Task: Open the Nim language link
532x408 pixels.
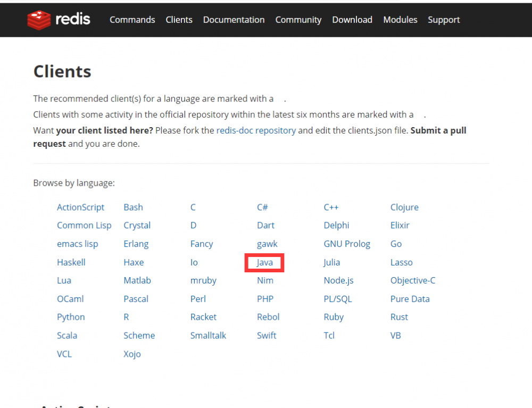Action: (x=265, y=280)
